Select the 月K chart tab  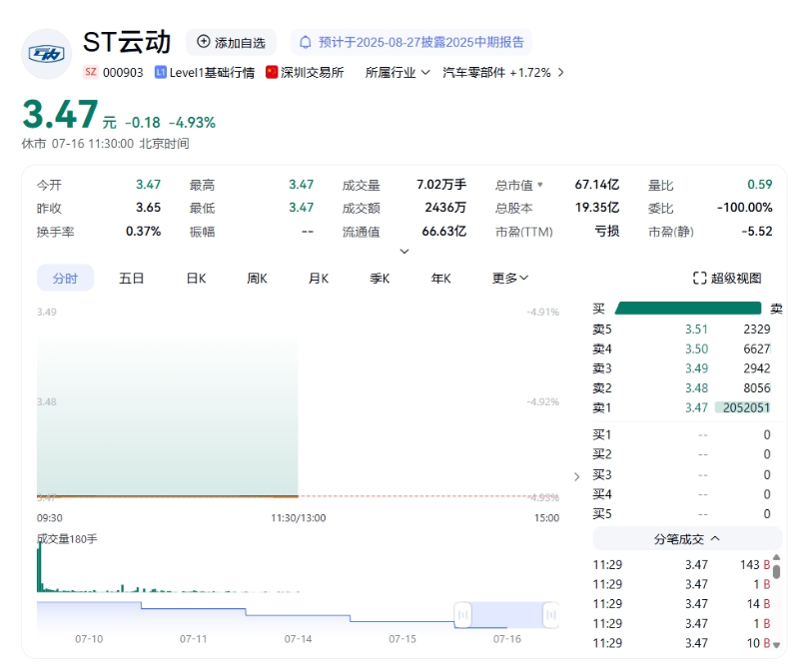tap(319, 279)
